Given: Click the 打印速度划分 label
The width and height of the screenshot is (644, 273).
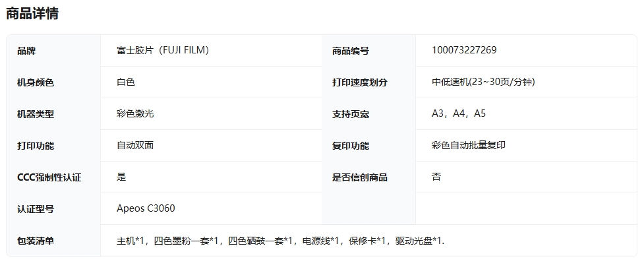Looking at the screenshot, I should [x=359, y=82].
